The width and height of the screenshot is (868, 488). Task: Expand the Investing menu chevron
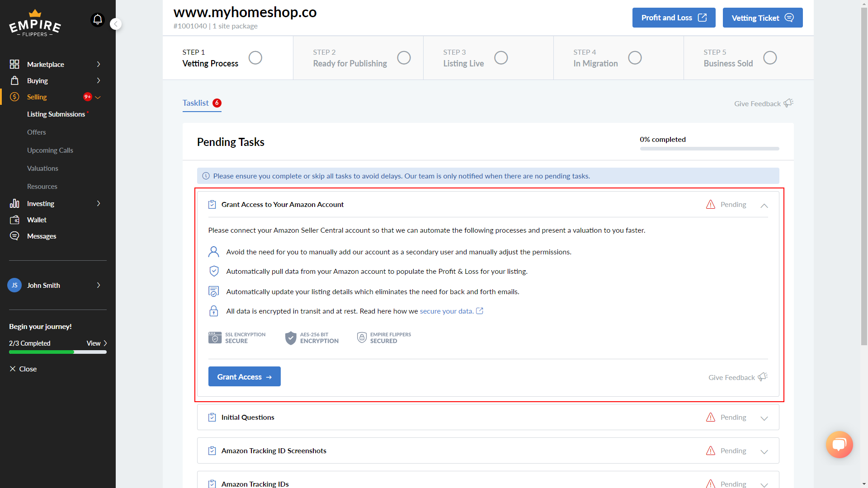point(99,203)
